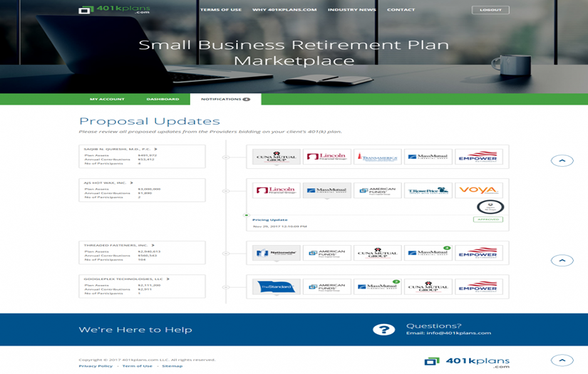Open the Terms of Use page

pyautogui.click(x=221, y=10)
